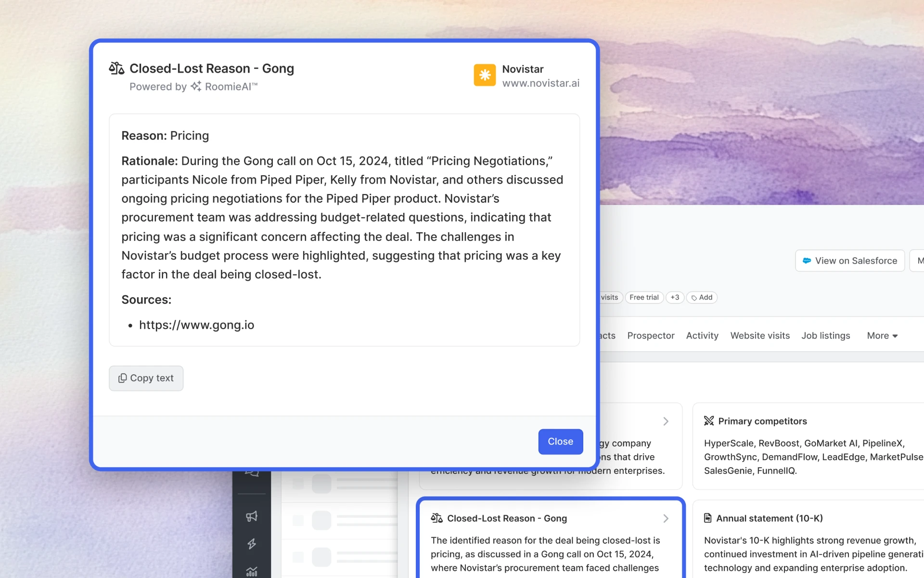The image size is (924, 578).
Task: Switch to the Prospector tab
Action: [651, 335]
